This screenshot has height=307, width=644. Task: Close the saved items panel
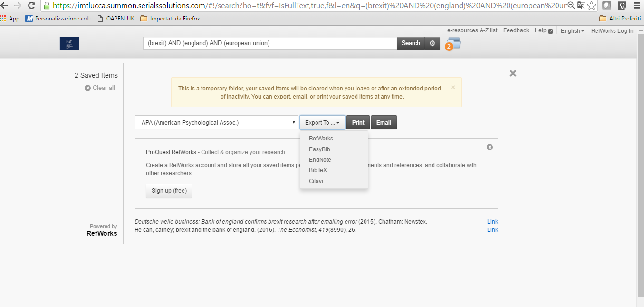pyautogui.click(x=513, y=73)
